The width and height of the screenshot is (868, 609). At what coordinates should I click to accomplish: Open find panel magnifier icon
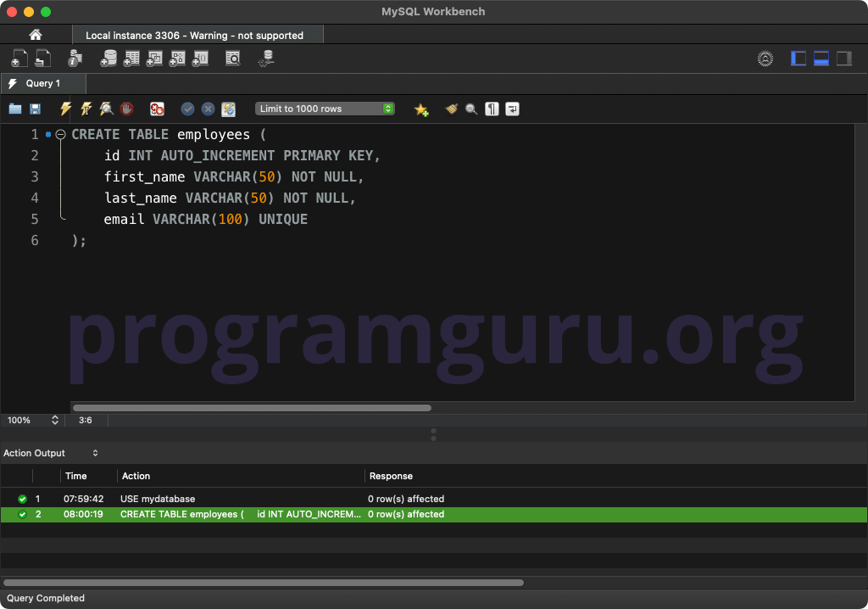[471, 109]
